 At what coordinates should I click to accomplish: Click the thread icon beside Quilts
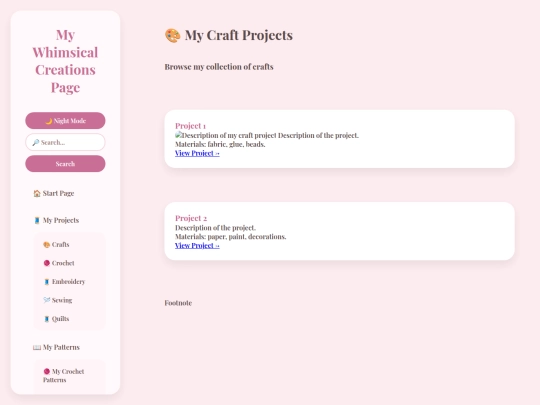[x=46, y=319]
